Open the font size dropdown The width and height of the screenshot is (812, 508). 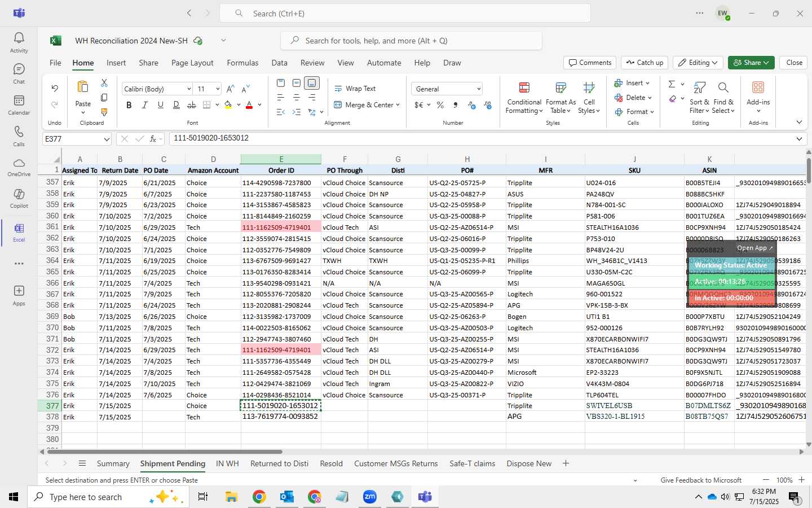[217, 89]
